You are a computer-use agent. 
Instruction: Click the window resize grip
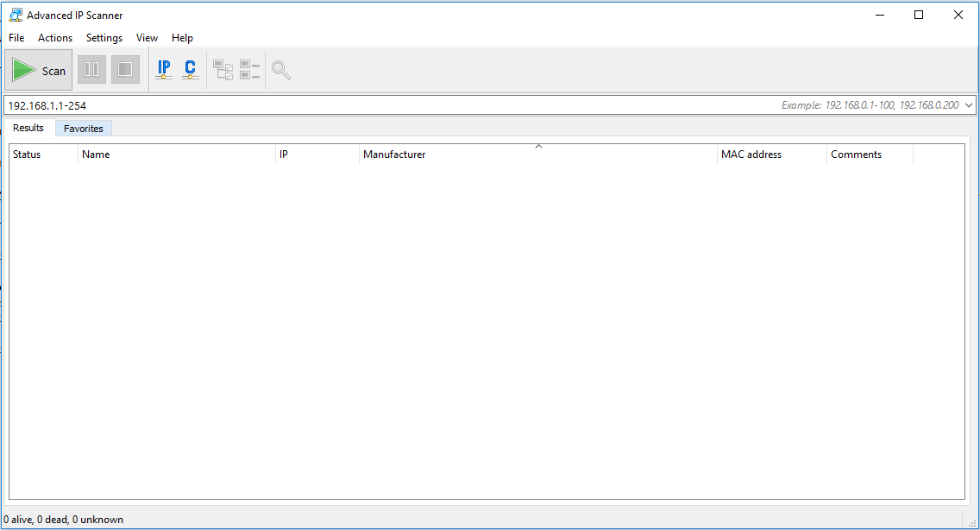tap(972, 522)
